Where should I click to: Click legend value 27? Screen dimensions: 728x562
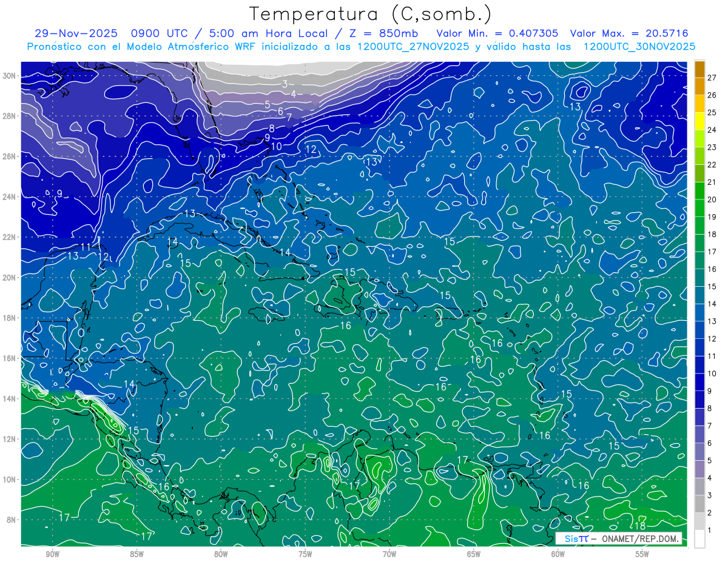(712, 78)
